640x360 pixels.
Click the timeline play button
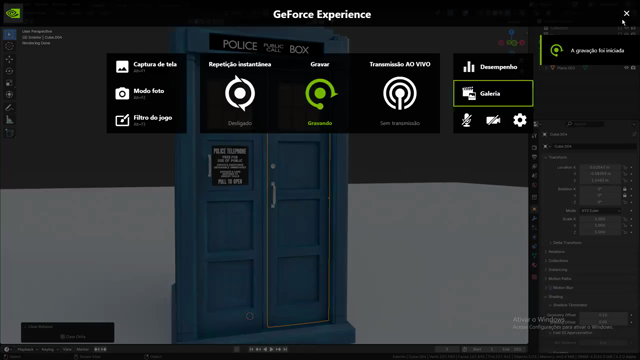coord(271,349)
